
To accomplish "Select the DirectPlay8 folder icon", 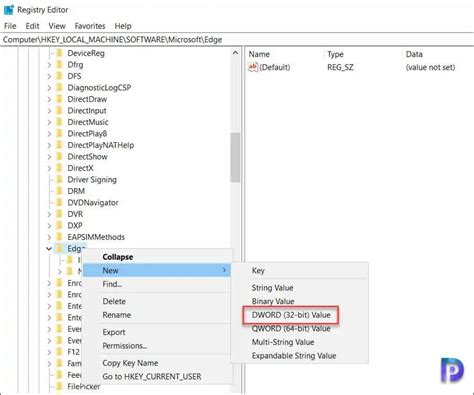I will (59, 133).
